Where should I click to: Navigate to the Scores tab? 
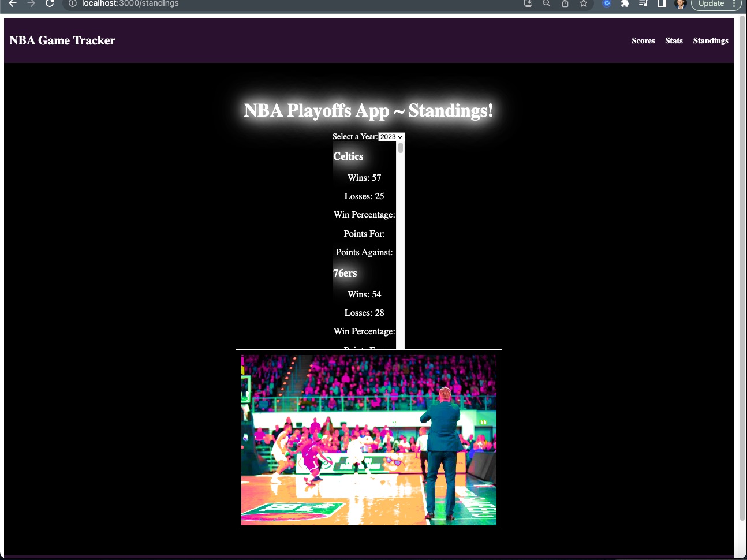click(643, 40)
